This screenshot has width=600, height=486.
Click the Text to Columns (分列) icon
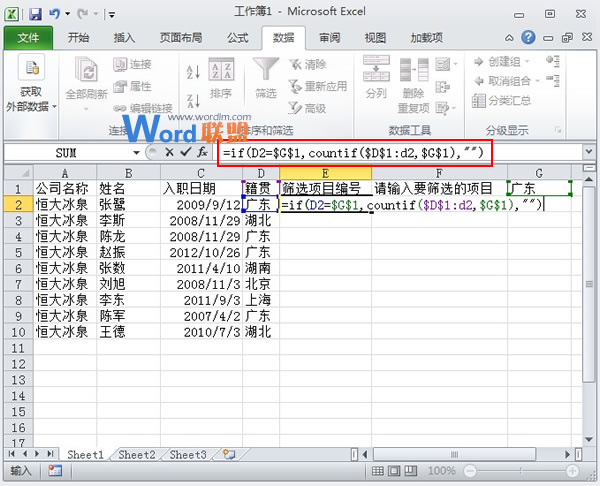coord(376,78)
